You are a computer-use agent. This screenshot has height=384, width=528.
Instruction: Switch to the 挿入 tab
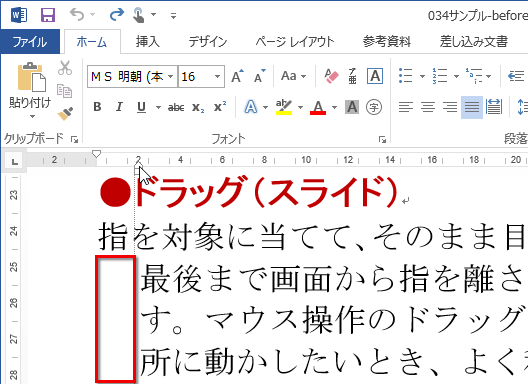[x=147, y=42]
